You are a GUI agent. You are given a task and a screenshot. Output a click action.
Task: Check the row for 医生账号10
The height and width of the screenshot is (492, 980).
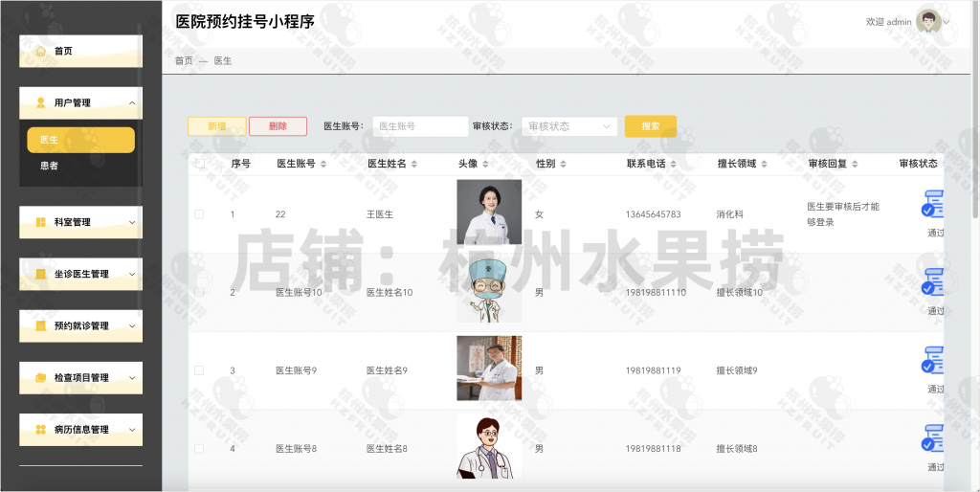[199, 293]
